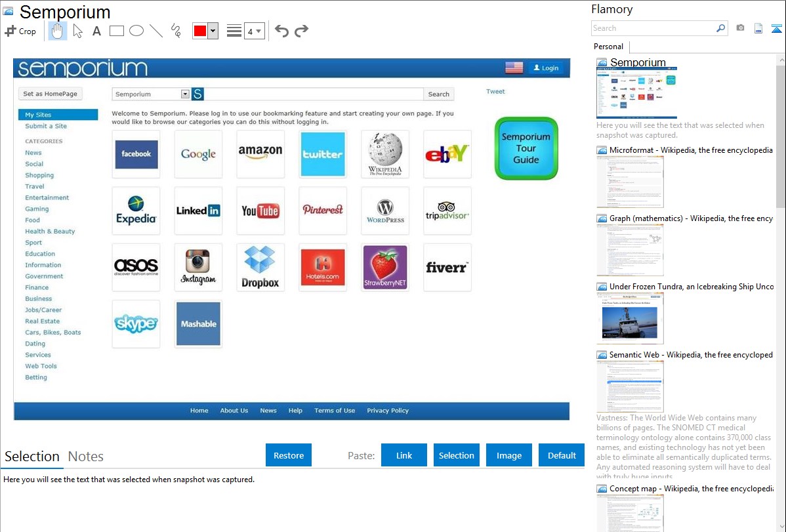This screenshot has height=532, width=786.
Task: Activate the hand pan tool
Action: point(58,31)
